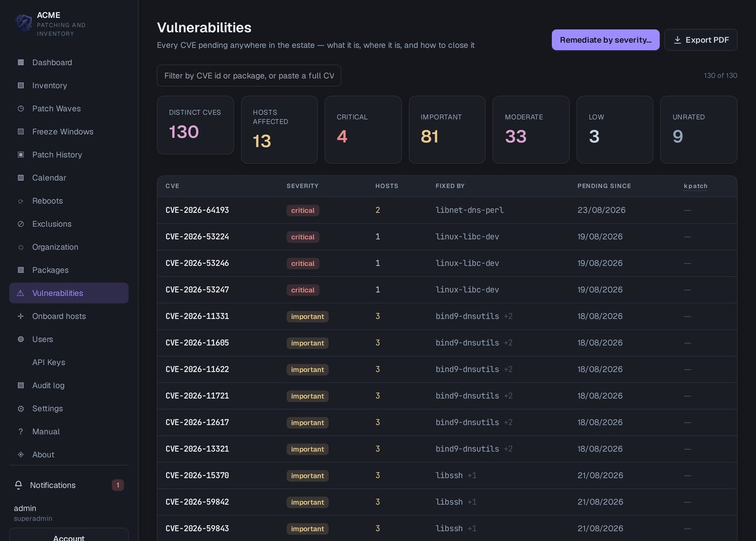Click linux-libc-dev in CVE-2026-53247 row
Screen dimensions: 756x541
(467, 290)
